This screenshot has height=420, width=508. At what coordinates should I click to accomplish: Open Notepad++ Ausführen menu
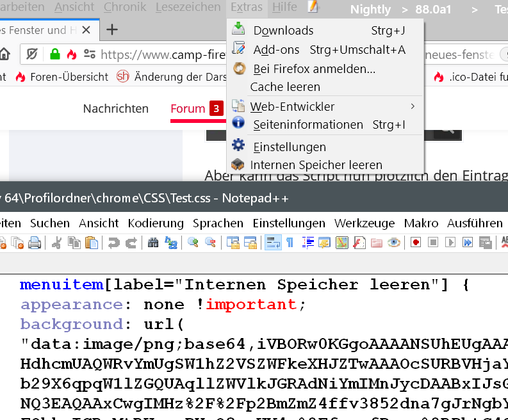coord(475,223)
